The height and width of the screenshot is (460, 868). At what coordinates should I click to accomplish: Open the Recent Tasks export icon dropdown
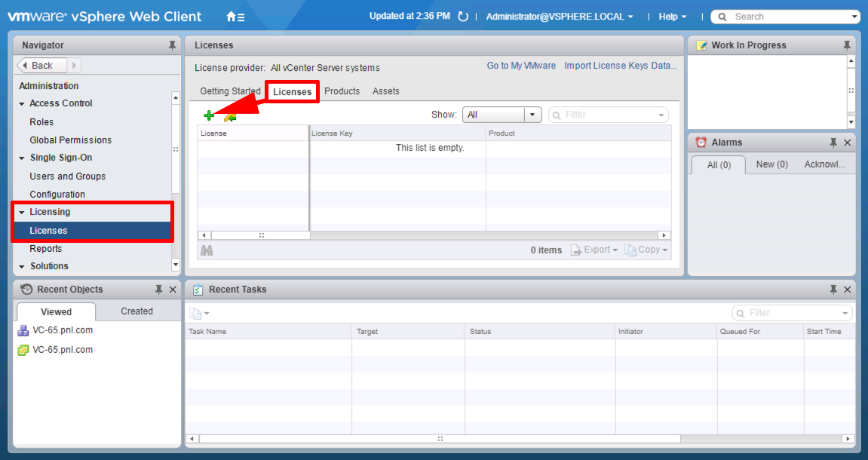pyautogui.click(x=199, y=313)
